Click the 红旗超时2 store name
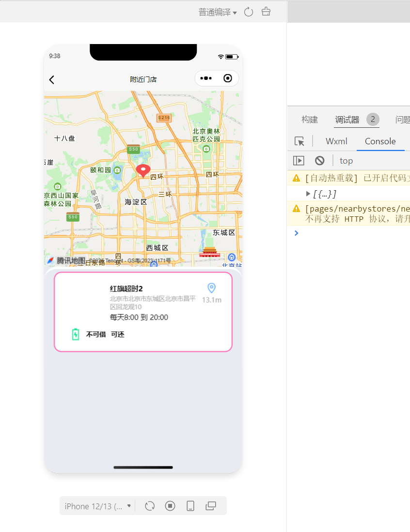This screenshot has width=410, height=532. click(x=126, y=289)
